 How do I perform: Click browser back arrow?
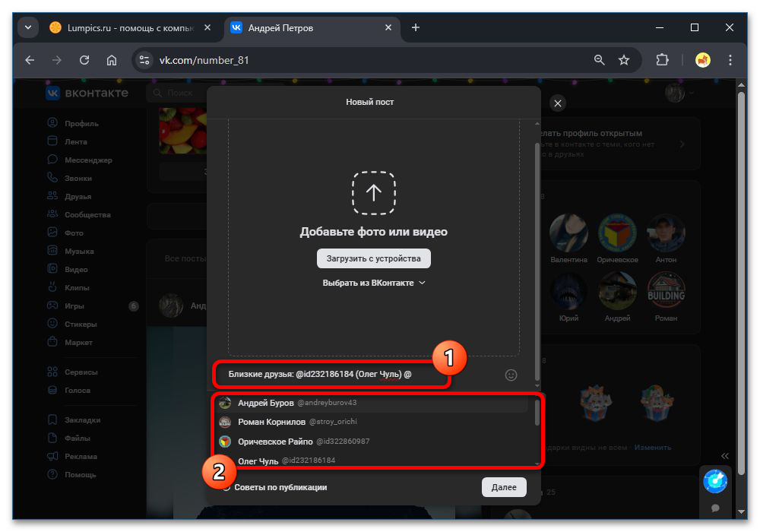pos(30,60)
